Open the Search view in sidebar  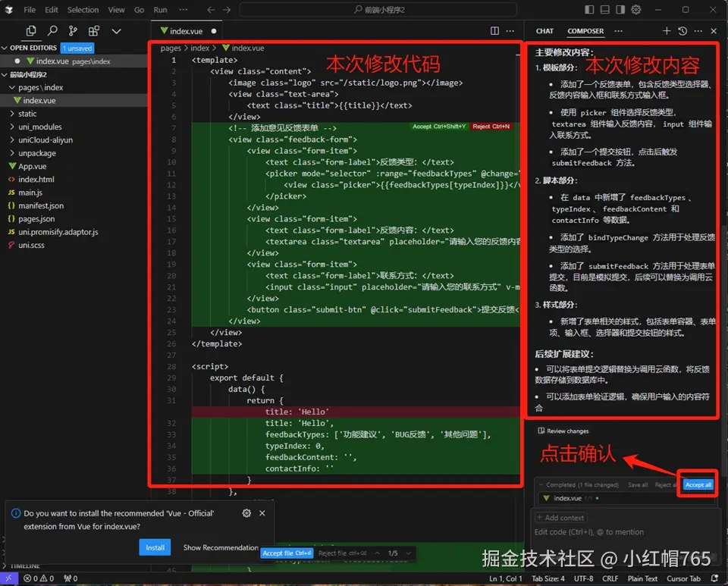(52, 31)
